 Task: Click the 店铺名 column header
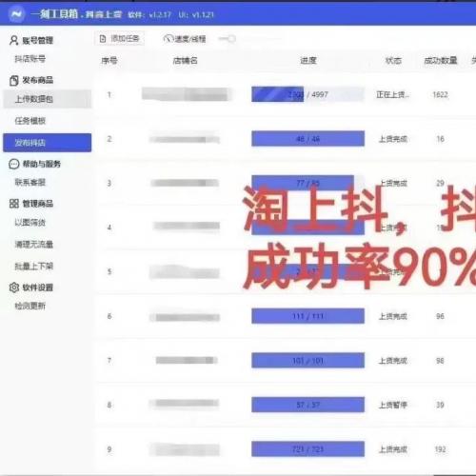(186, 60)
